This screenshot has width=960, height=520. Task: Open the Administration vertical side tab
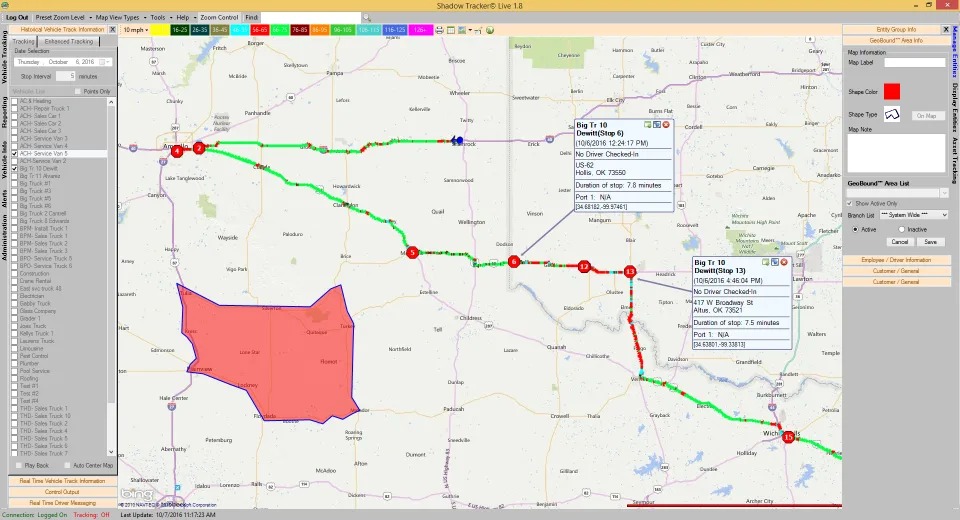pyautogui.click(x=4, y=238)
